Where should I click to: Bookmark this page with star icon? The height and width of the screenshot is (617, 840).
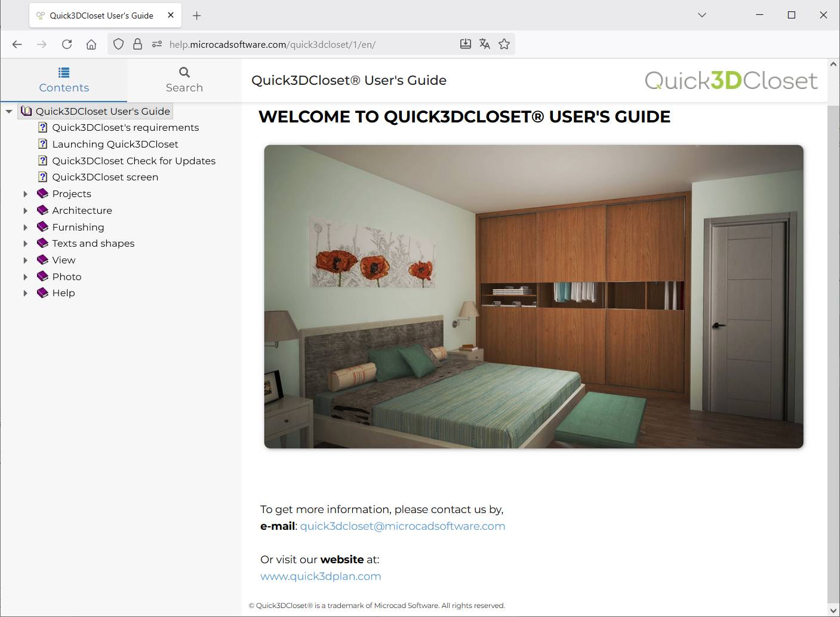click(x=504, y=44)
